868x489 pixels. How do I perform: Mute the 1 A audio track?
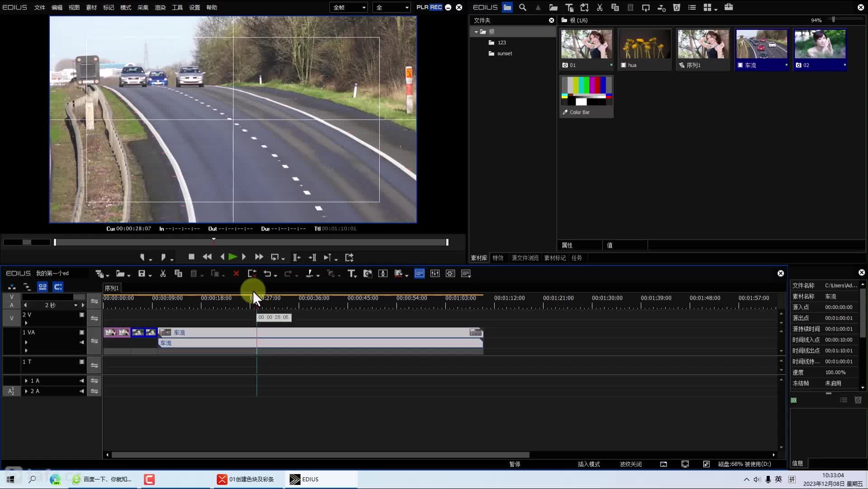tap(82, 381)
